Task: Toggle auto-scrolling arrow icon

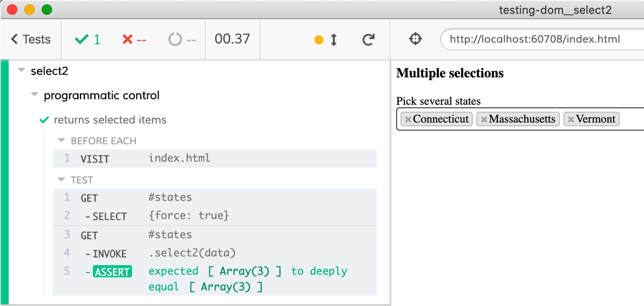Action: pyautogui.click(x=334, y=40)
